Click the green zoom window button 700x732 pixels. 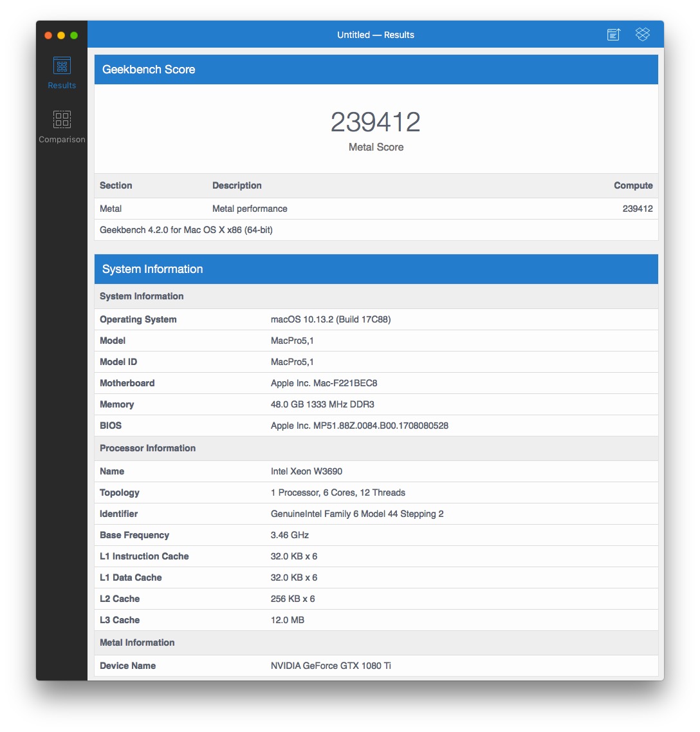pyautogui.click(x=74, y=35)
